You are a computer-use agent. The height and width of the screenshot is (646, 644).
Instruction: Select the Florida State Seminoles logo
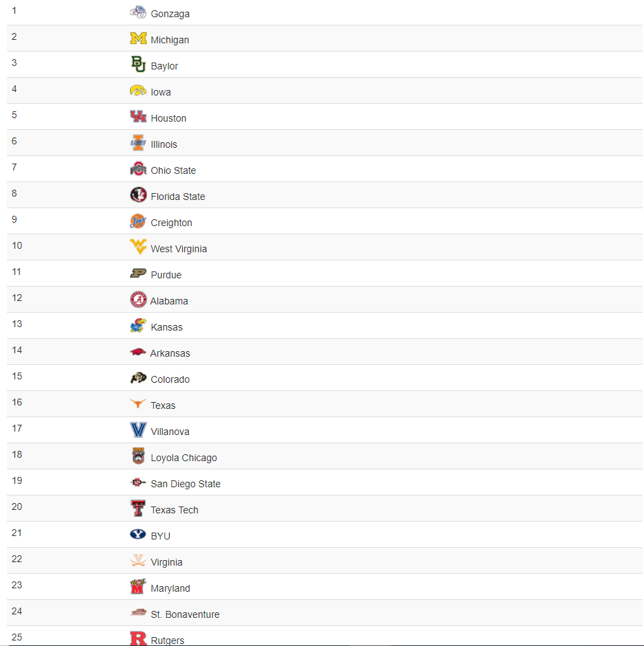click(138, 195)
